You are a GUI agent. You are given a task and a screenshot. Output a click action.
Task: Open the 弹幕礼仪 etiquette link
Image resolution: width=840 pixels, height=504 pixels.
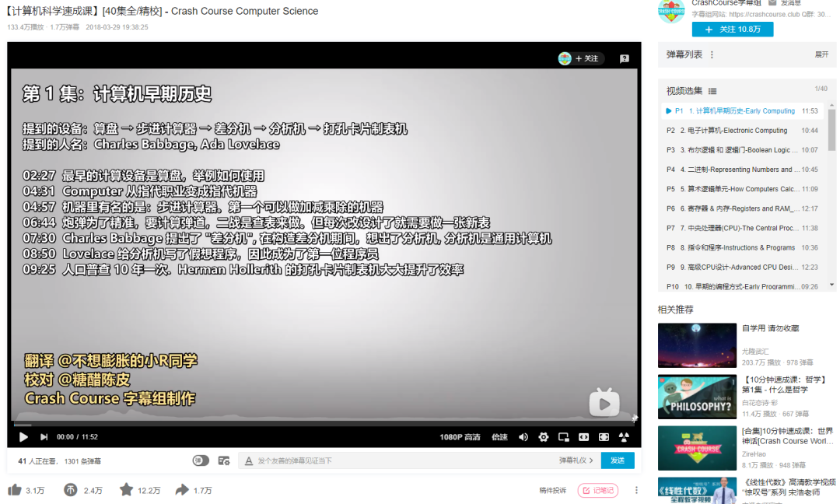coord(576,460)
